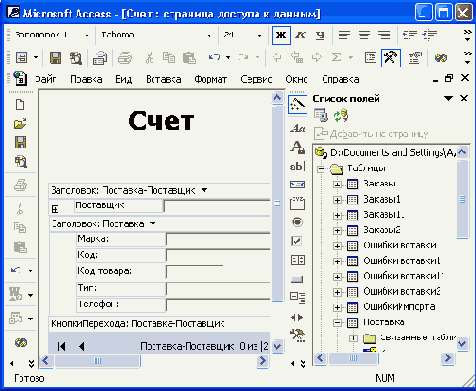Click New document icon in left toolbar
Image resolution: width=476 pixels, height=391 pixels.
[20, 105]
